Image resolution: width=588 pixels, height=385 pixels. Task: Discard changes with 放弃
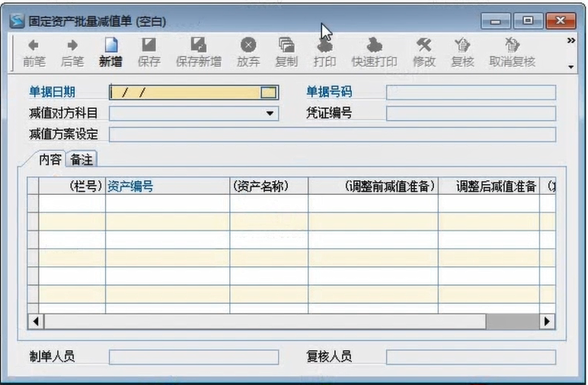pyautogui.click(x=248, y=53)
